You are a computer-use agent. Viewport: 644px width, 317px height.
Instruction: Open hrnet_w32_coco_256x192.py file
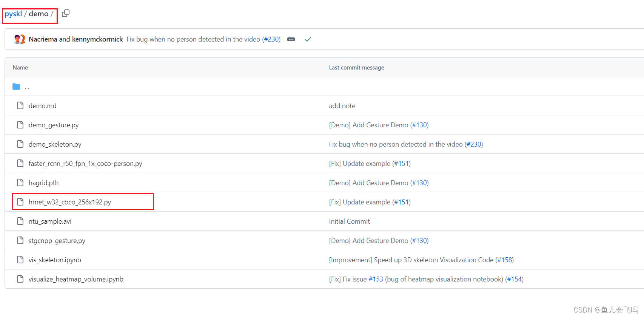[x=70, y=202]
